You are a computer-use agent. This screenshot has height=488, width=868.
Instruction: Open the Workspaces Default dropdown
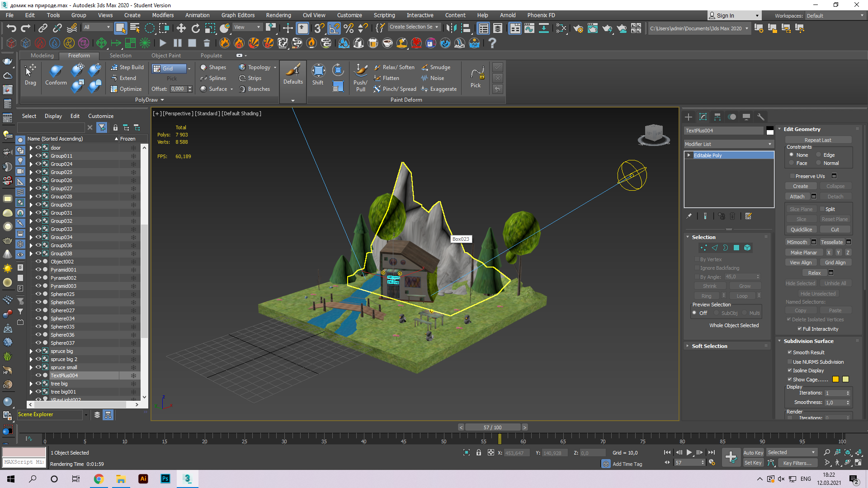(835, 15)
